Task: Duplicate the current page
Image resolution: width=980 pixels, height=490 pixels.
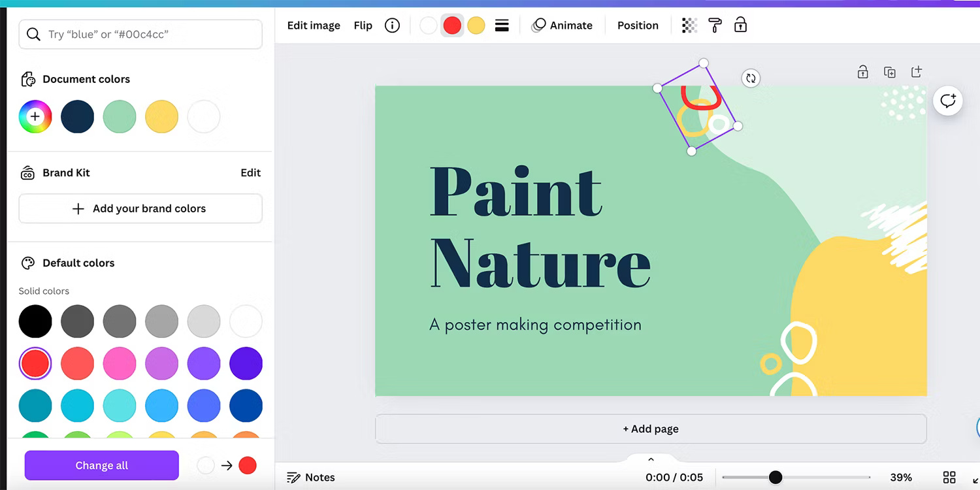Action: 890,72
